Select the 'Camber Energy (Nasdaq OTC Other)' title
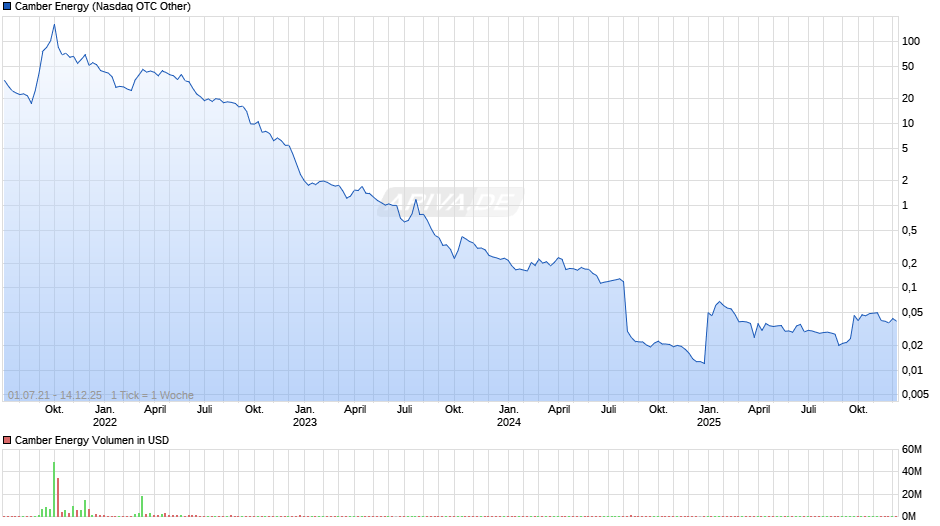 [103, 7]
